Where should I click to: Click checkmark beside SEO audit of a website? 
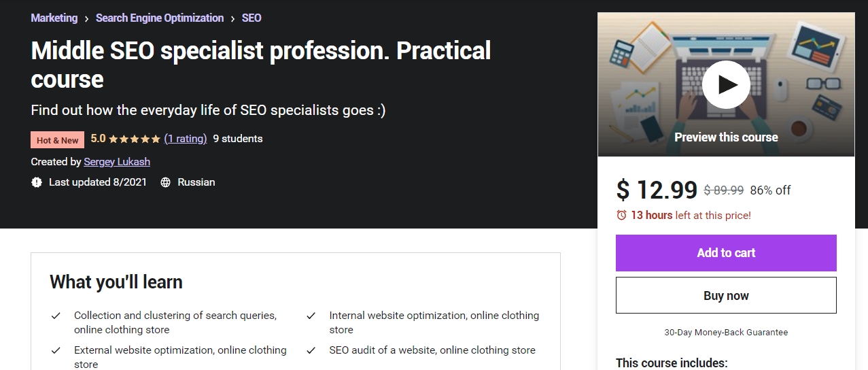click(x=311, y=350)
